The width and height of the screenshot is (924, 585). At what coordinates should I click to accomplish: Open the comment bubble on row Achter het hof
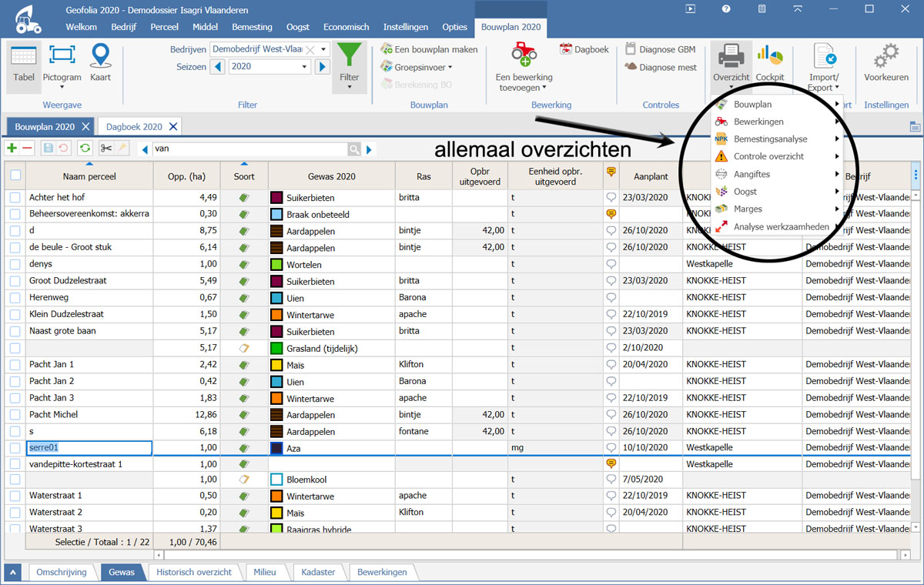611,197
